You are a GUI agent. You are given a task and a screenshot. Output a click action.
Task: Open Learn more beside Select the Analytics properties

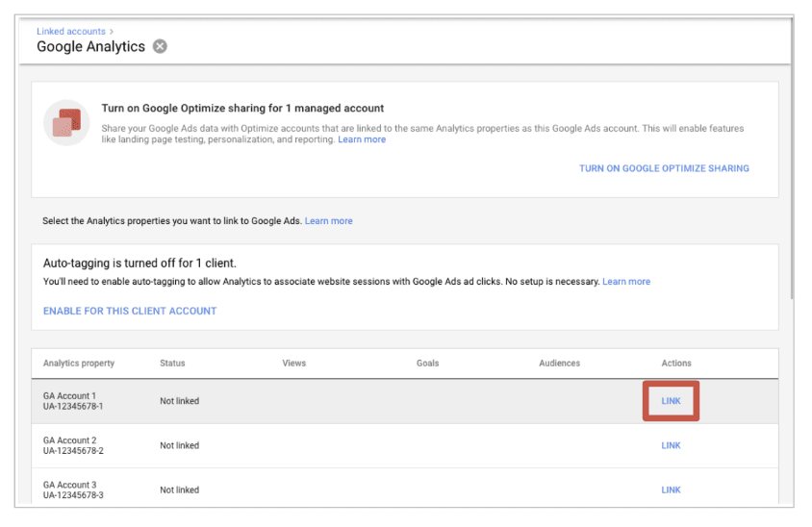[x=328, y=221]
